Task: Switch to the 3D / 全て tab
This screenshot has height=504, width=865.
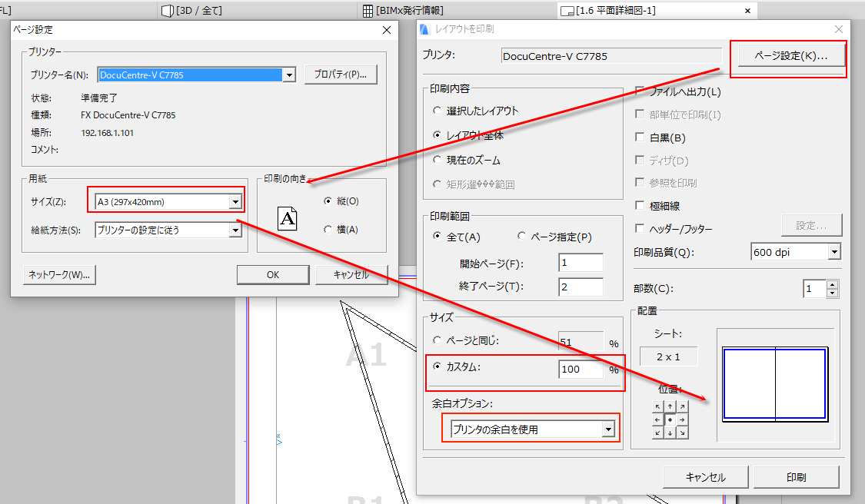Action: tap(192, 10)
